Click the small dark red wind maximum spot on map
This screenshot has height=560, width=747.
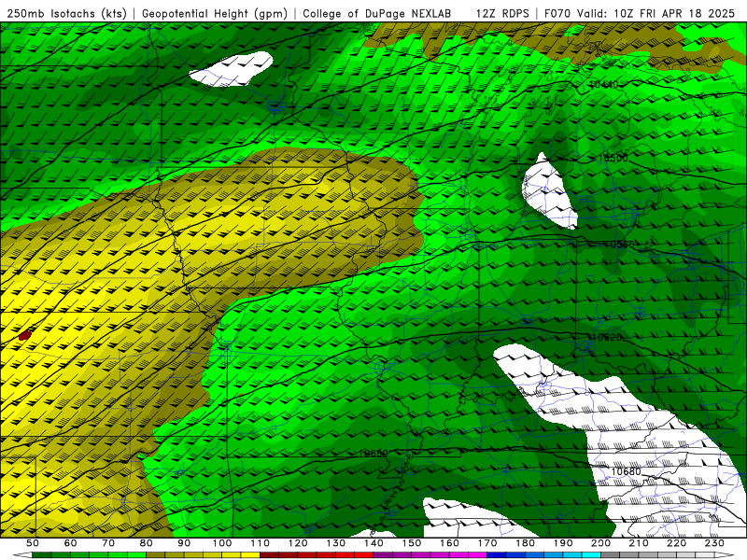[25, 335]
